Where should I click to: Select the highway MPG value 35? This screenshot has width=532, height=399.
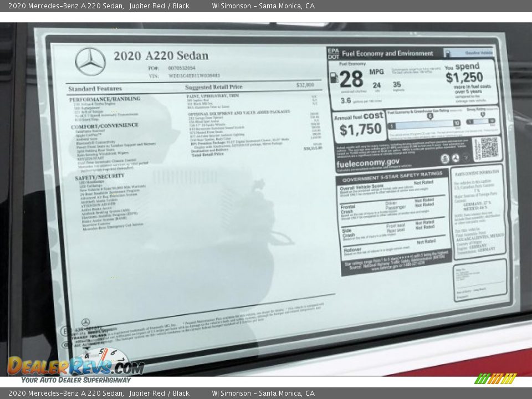(x=397, y=84)
